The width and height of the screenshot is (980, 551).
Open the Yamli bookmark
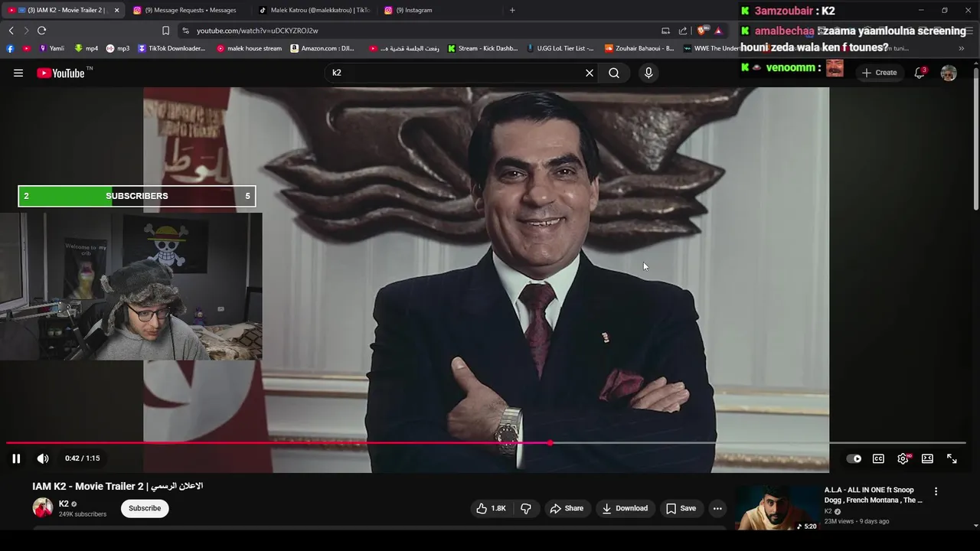tap(51, 48)
